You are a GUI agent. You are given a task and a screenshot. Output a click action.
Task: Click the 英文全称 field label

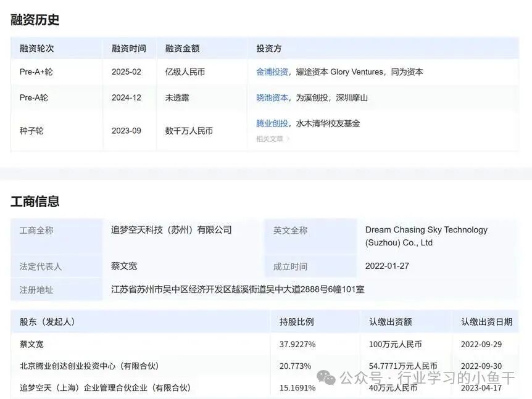click(290, 231)
